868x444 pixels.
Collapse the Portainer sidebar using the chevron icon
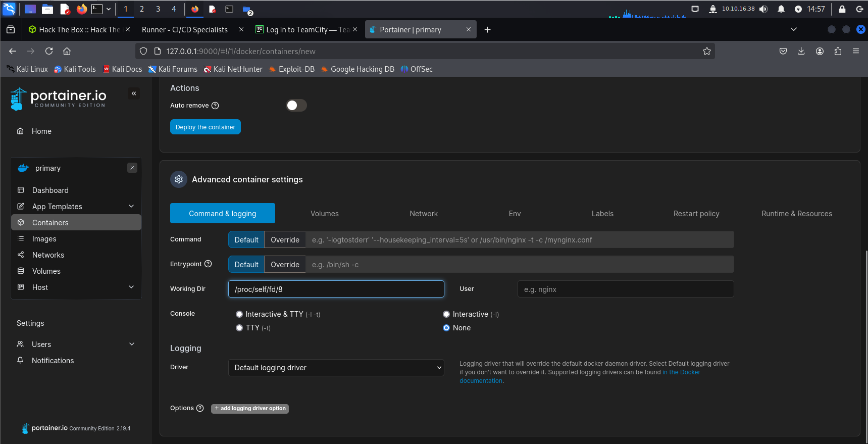(134, 93)
